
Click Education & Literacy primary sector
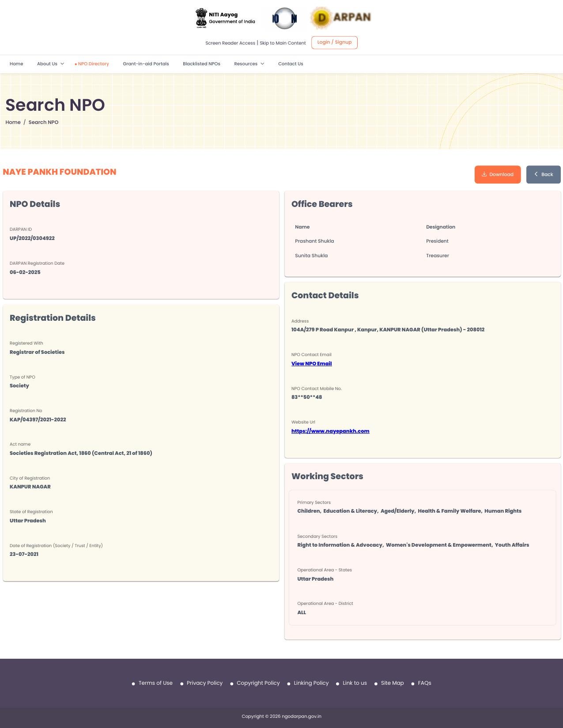click(350, 511)
